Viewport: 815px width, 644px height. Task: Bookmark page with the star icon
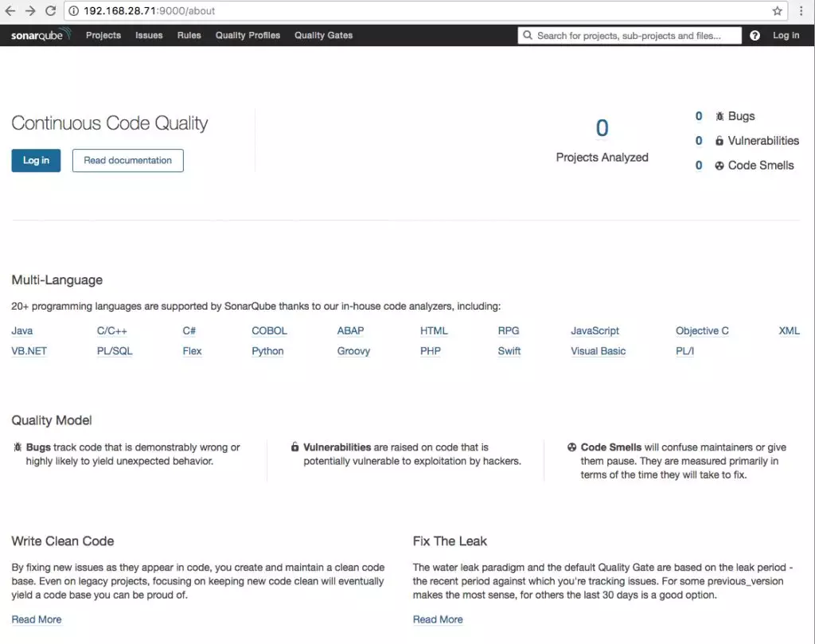[777, 11]
